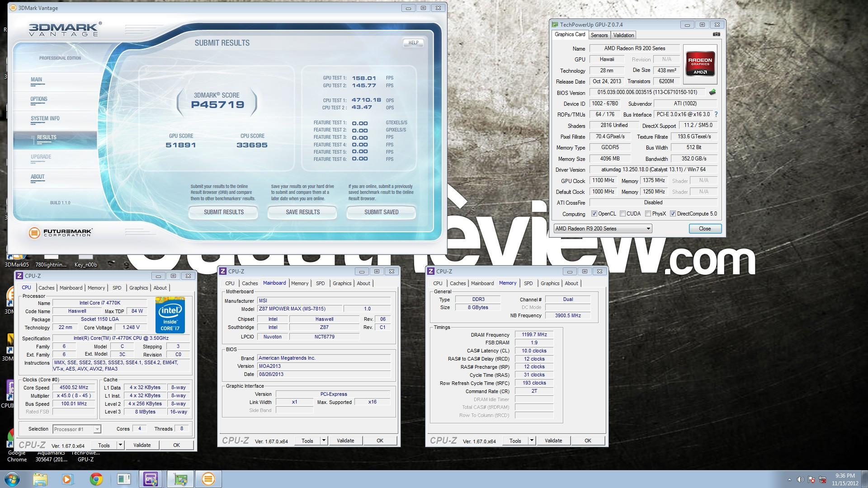868x488 pixels.
Task: Open About tab in CPU-Z CPU window
Action: click(x=160, y=288)
